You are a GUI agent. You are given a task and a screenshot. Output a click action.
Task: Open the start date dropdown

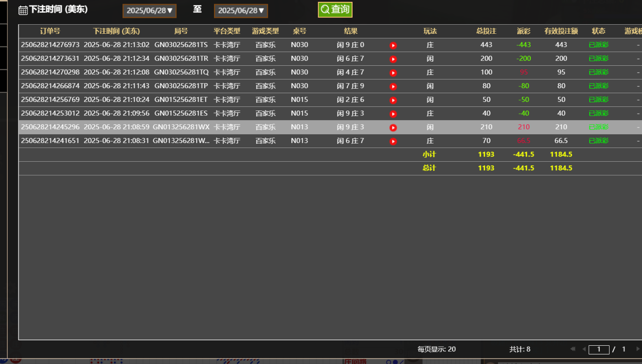[x=150, y=11]
